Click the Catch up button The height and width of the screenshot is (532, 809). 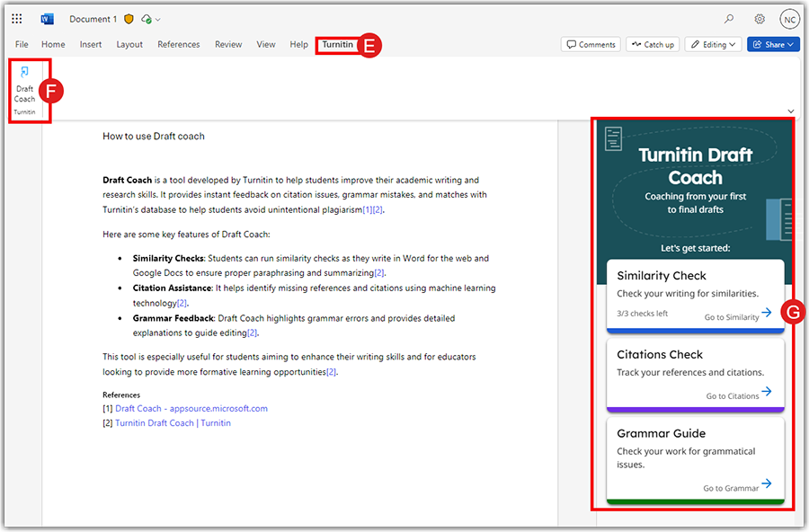click(653, 44)
